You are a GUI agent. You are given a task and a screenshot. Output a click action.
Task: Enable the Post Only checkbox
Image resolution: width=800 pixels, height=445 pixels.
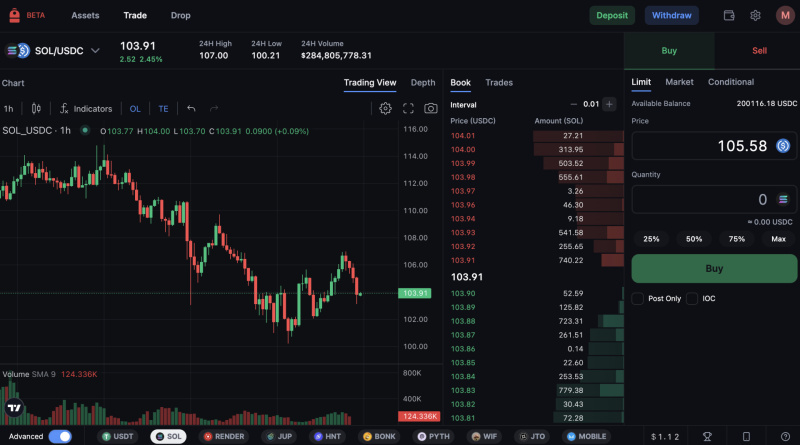(638, 298)
